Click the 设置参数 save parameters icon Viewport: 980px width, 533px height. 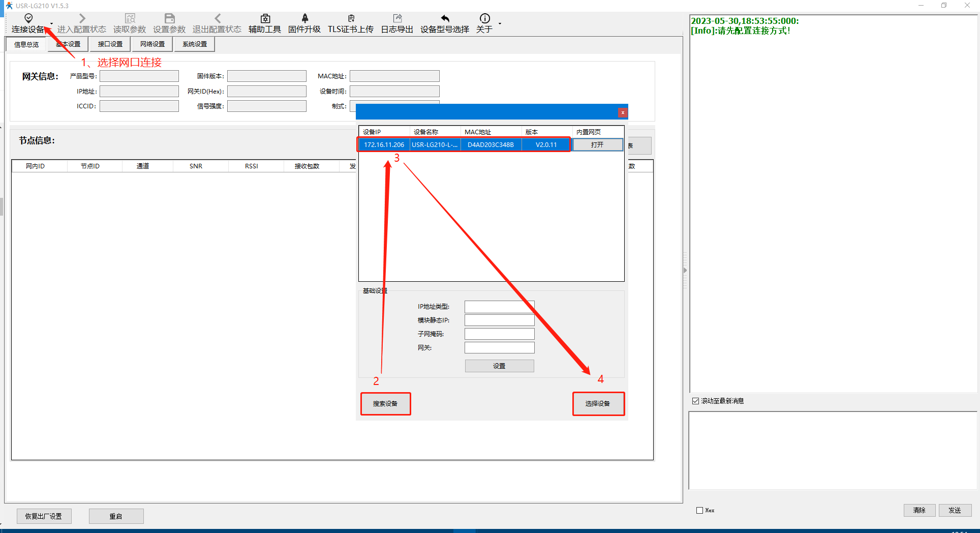169,18
